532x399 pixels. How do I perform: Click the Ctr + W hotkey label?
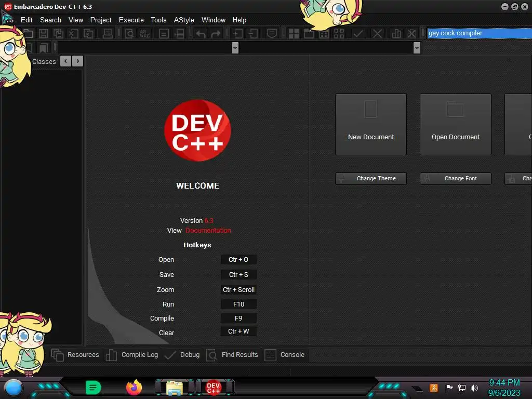click(238, 331)
